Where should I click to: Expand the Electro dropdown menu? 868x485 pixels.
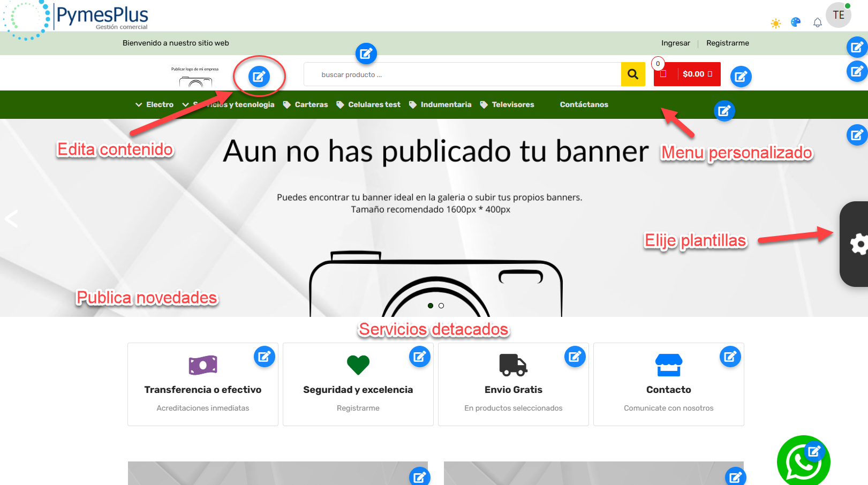point(158,104)
